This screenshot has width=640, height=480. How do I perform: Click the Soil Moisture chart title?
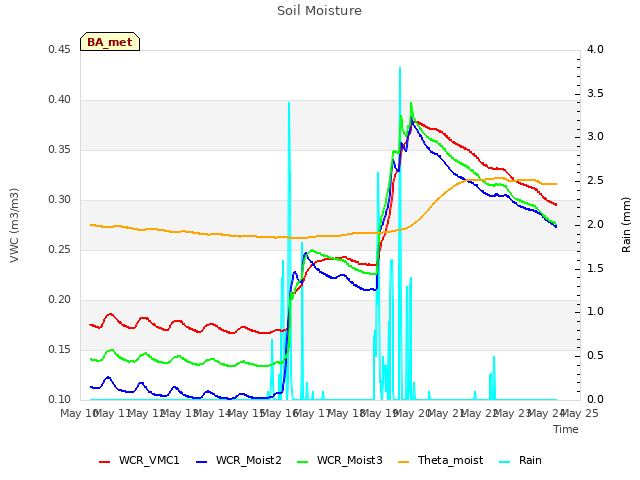[319, 11]
